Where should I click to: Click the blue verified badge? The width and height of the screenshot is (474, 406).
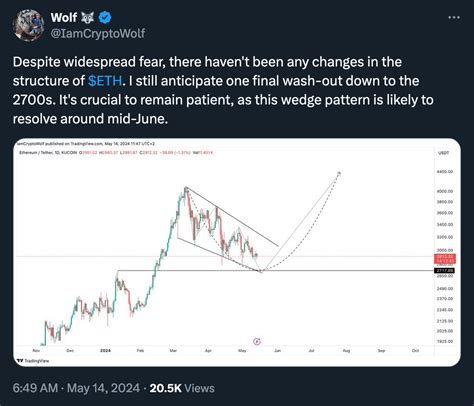[x=105, y=17]
